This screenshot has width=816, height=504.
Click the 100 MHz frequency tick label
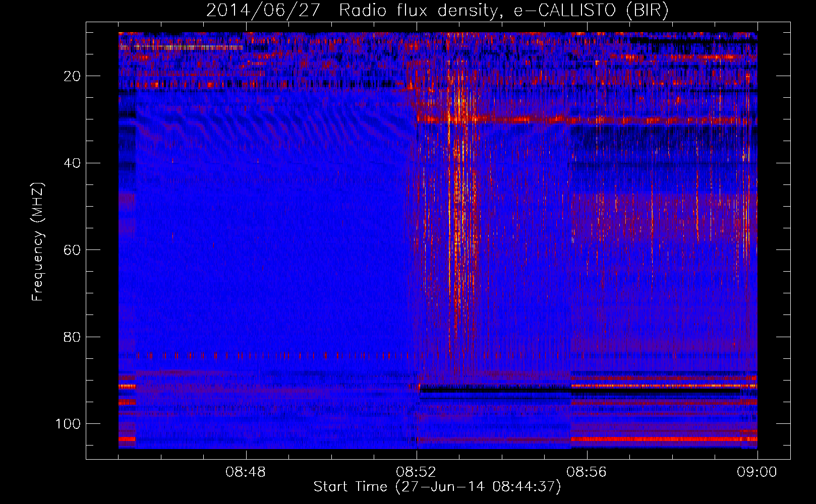[x=68, y=424]
